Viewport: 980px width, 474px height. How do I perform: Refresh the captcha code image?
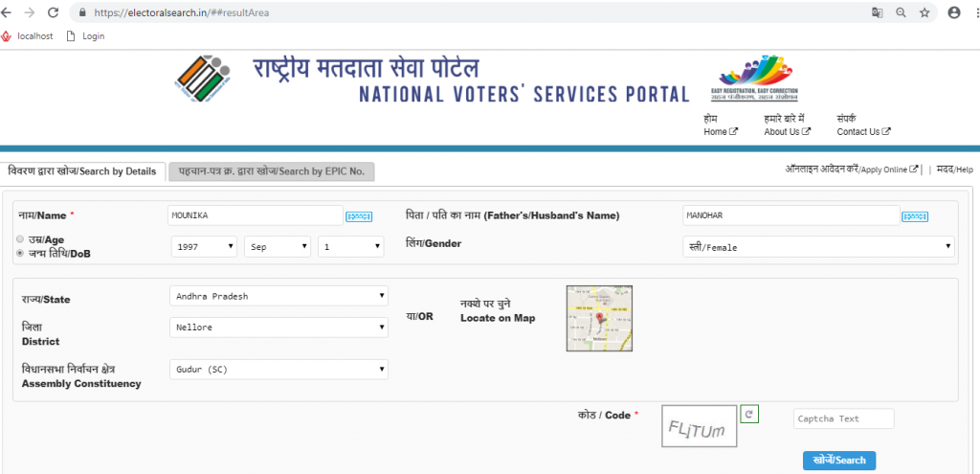pos(749,414)
